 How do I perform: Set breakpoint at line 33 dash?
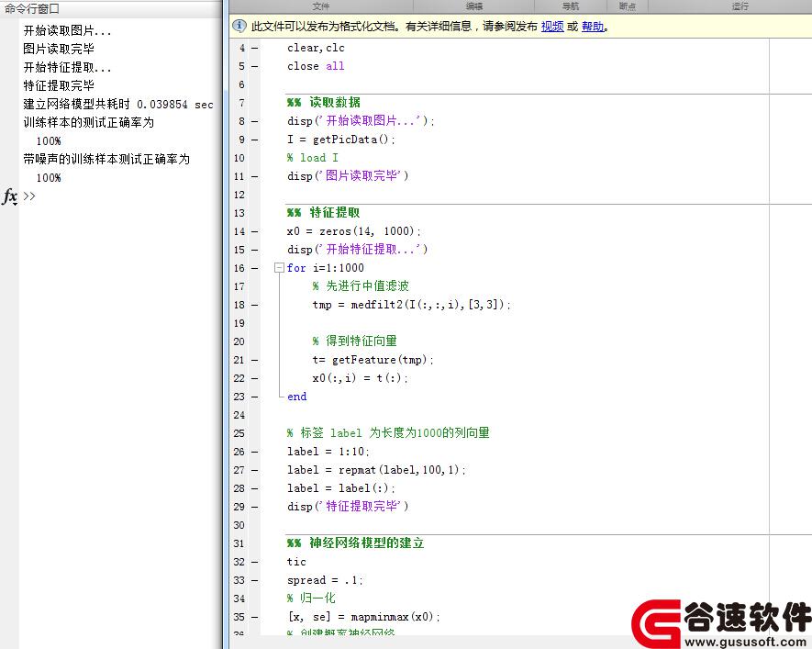click(x=254, y=581)
